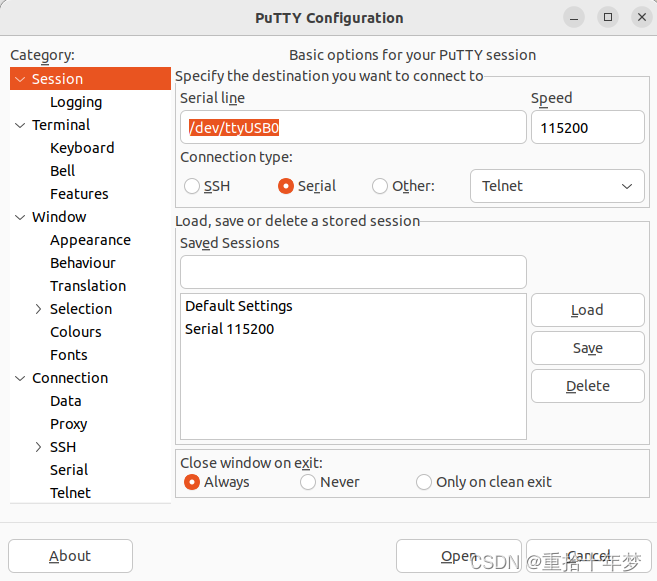Open the Bell settings category
The height and width of the screenshot is (581, 657).
click(62, 171)
